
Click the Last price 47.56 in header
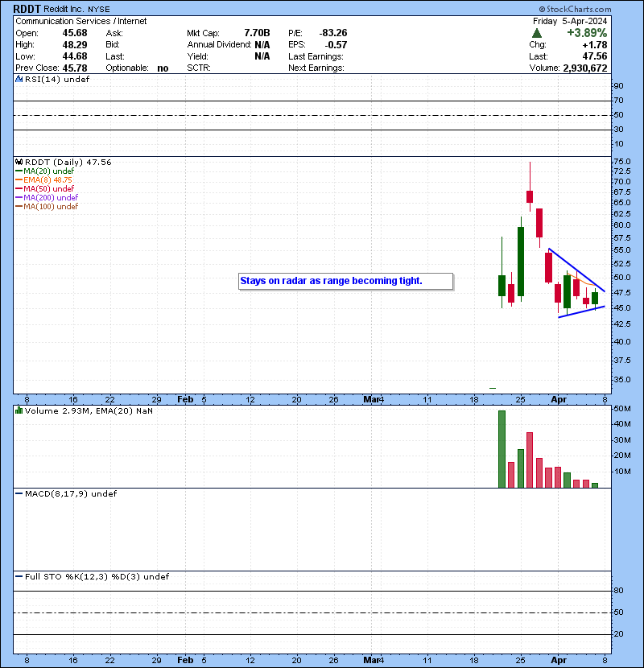tap(595, 56)
